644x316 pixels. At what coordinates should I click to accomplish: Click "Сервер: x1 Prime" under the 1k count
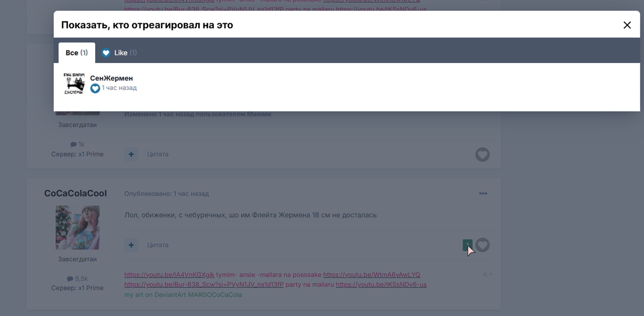click(x=77, y=154)
